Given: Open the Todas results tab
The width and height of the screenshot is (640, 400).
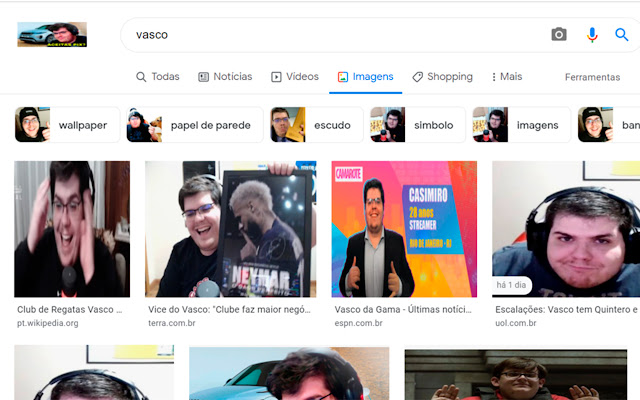Looking at the screenshot, I should pos(158,77).
